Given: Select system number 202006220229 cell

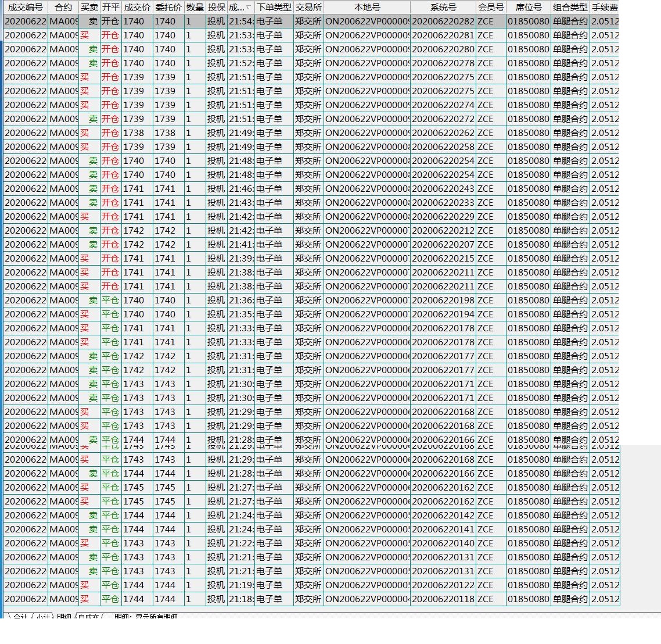Looking at the screenshot, I should click(x=443, y=216).
